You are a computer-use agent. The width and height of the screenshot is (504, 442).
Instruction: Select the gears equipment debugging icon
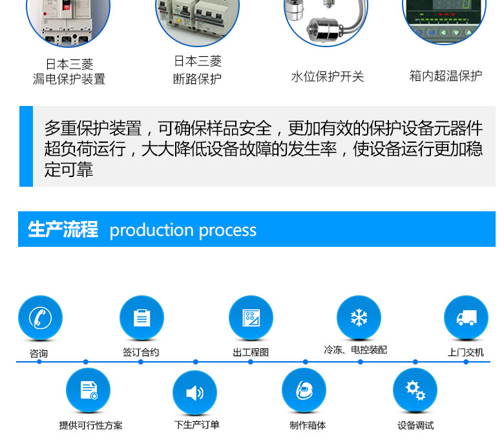click(x=415, y=390)
